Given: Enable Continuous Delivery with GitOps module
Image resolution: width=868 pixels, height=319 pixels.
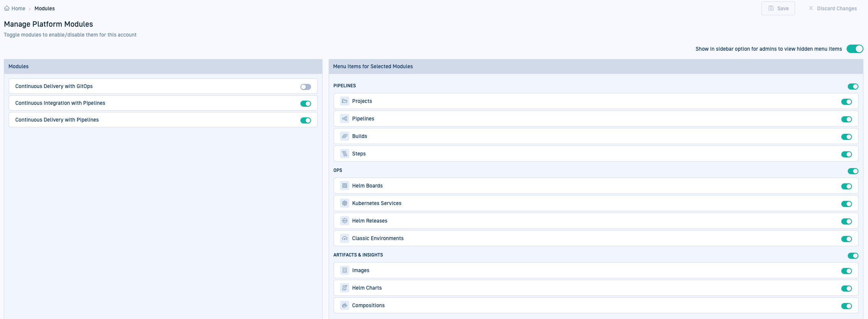Looking at the screenshot, I should click(305, 87).
